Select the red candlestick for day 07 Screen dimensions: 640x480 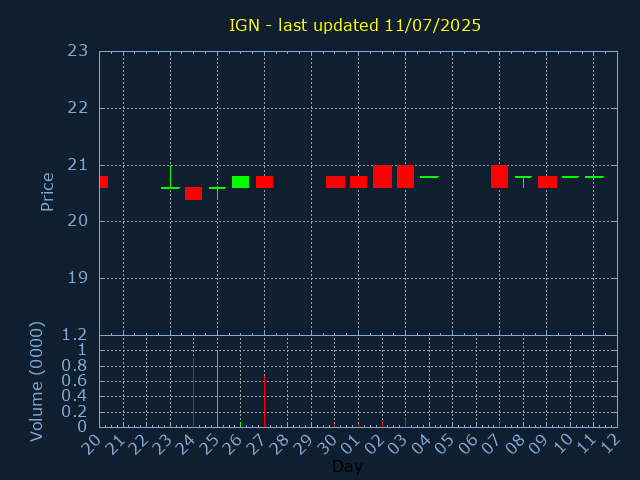[500, 176]
